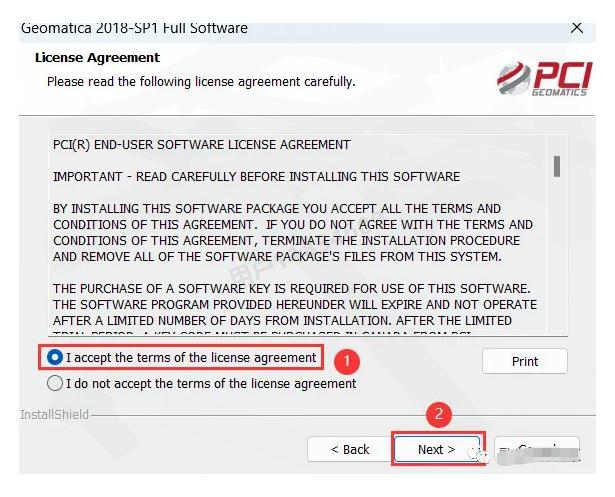Click 'AND REMOVE ALL OF THE SOFTWARE' line
The height and width of the screenshot is (497, 615).
tap(277, 257)
